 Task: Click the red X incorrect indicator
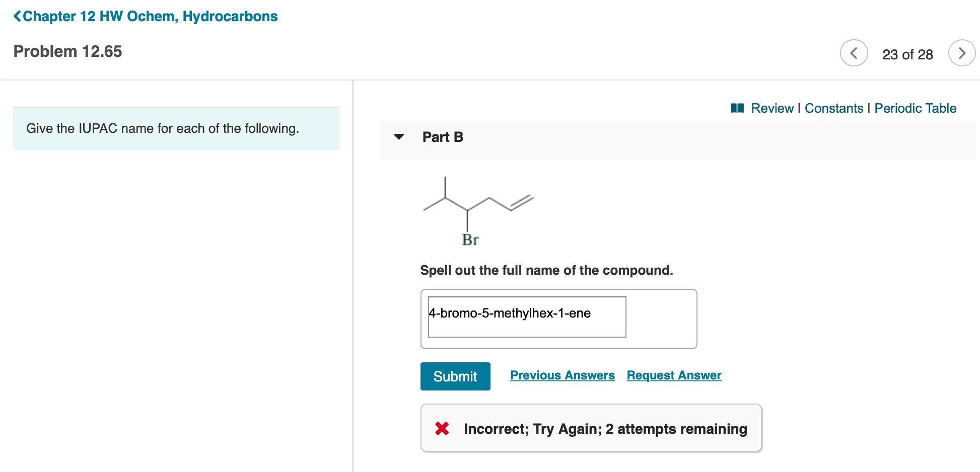point(442,428)
